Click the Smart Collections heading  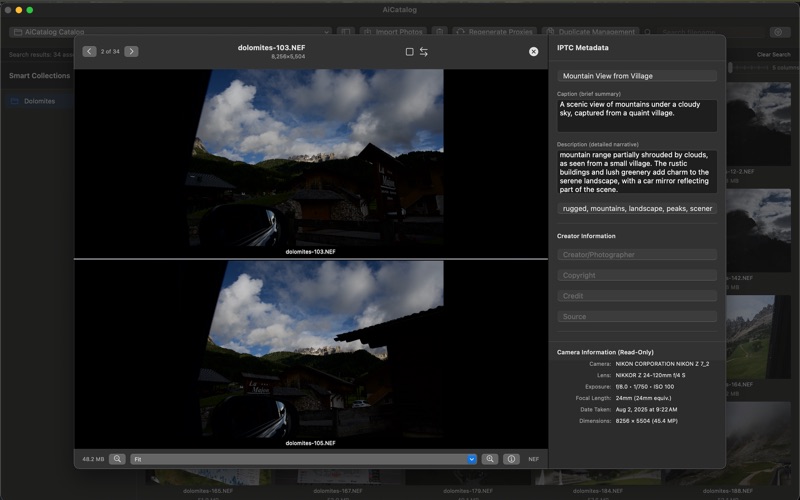[39, 76]
